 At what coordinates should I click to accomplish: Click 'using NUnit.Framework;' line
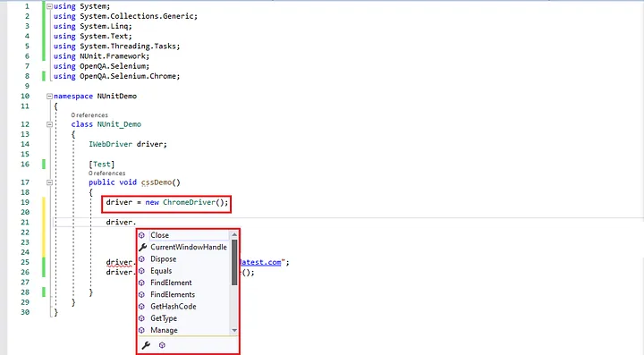coord(101,56)
